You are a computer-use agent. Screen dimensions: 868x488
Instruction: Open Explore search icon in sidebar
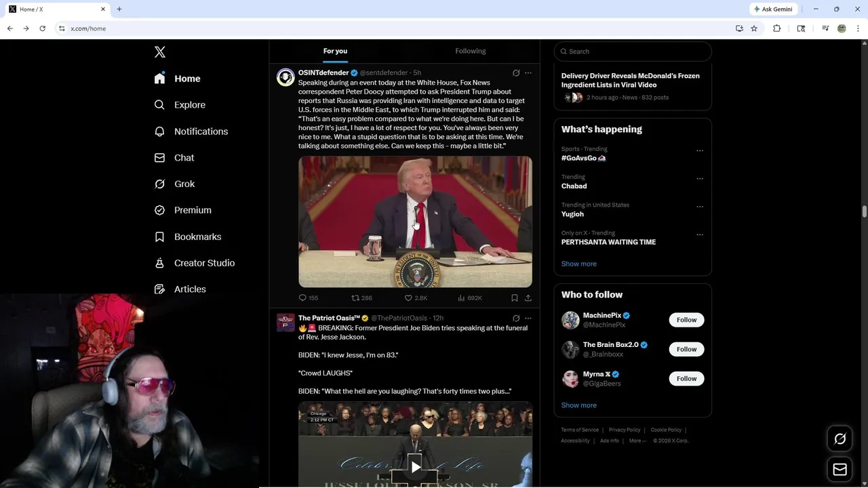click(159, 105)
